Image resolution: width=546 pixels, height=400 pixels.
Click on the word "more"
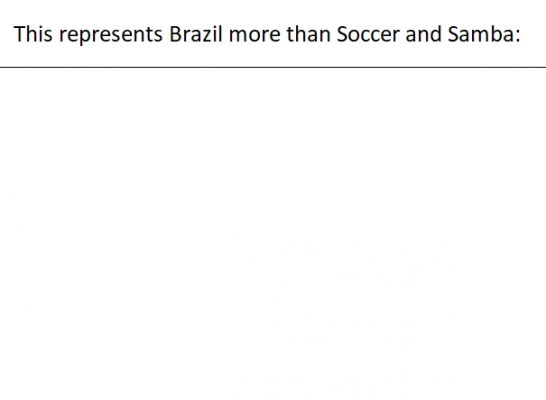pyautogui.click(x=254, y=36)
